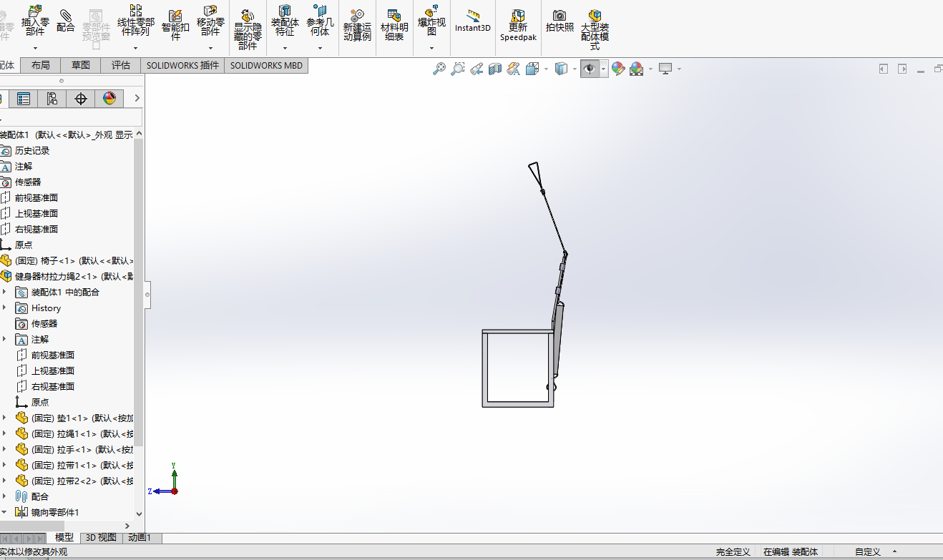Expand the History folder node
This screenshot has height=560, width=943.
4,308
